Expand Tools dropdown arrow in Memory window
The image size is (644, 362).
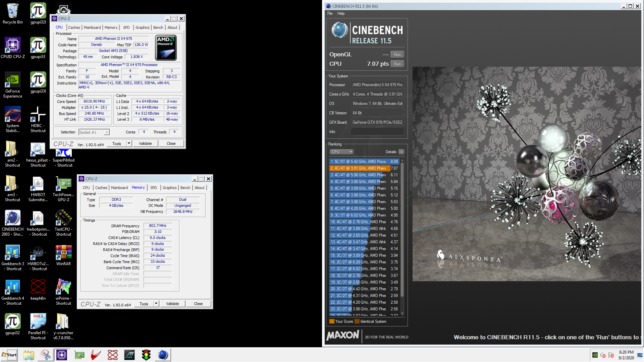pyautogui.click(x=156, y=304)
